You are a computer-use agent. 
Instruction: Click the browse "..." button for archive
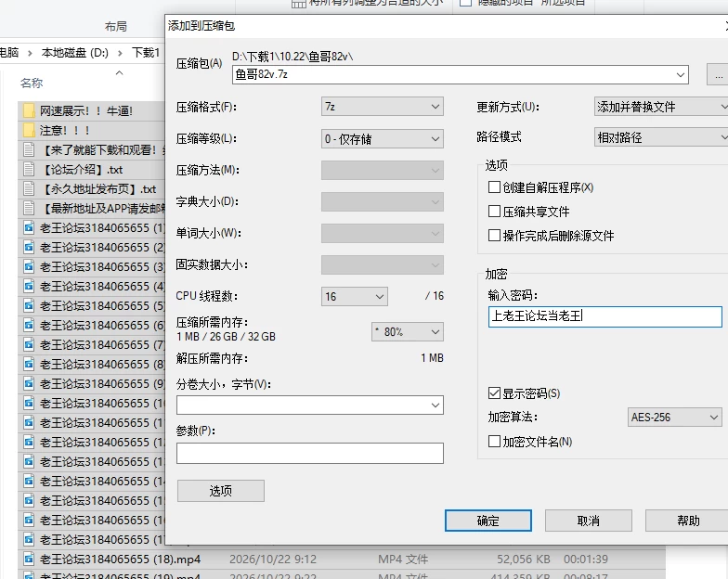click(718, 74)
